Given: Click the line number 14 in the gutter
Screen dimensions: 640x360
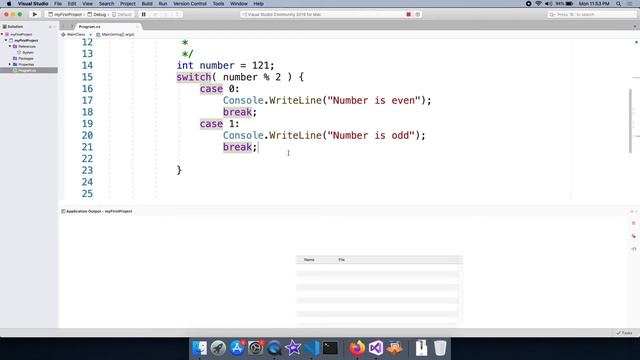Looking at the screenshot, I should coord(87,65).
